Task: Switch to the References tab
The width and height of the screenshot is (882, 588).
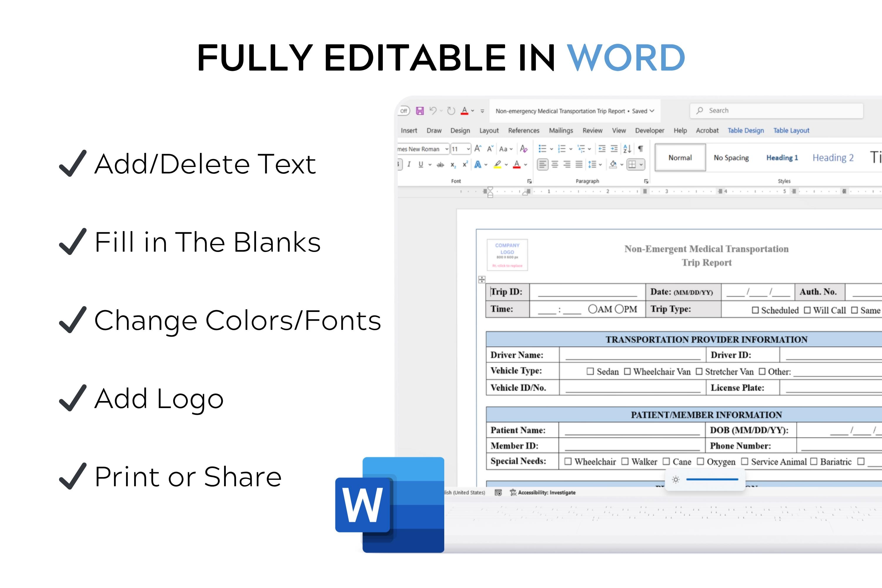Action: (524, 131)
